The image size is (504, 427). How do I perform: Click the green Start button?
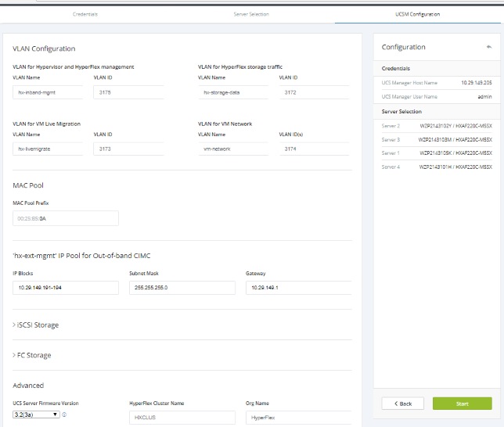(463, 404)
